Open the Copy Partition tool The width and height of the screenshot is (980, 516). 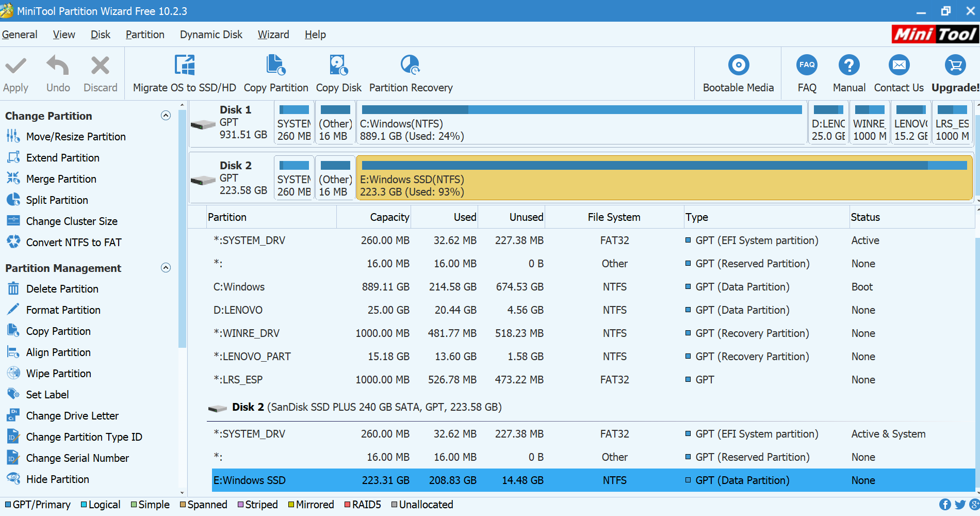(276, 74)
